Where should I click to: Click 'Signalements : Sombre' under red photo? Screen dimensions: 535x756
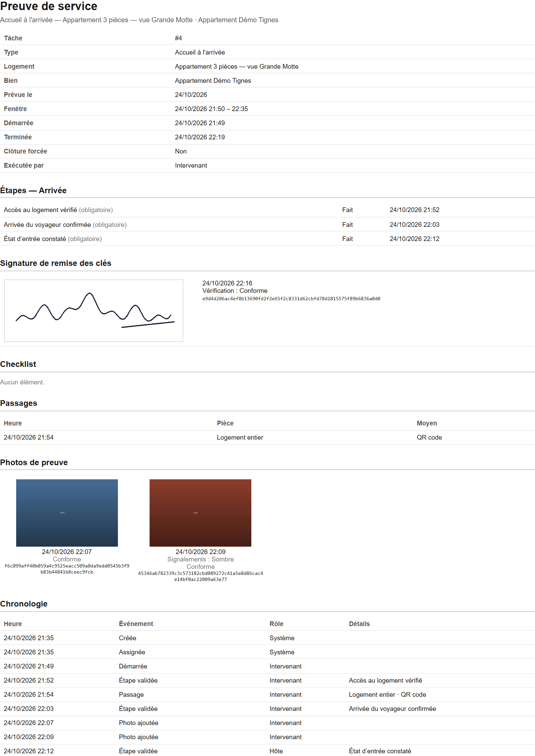(200, 559)
